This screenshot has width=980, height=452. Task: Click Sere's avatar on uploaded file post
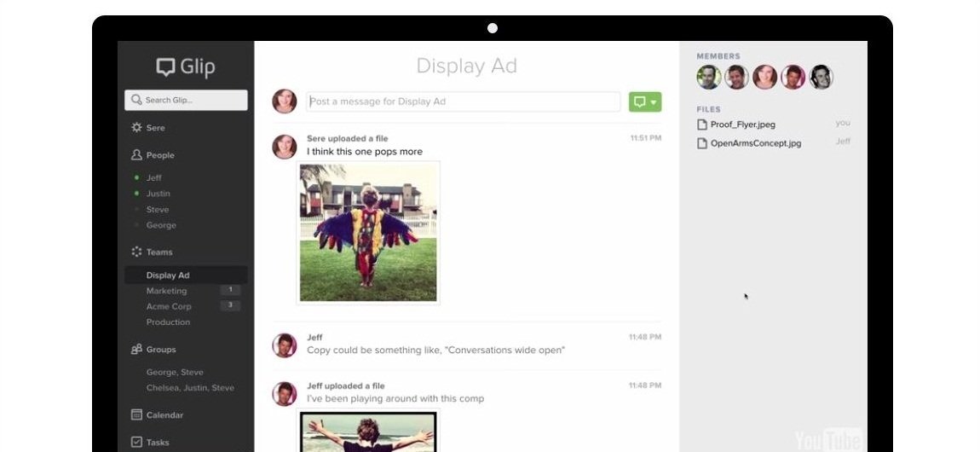pos(285,147)
